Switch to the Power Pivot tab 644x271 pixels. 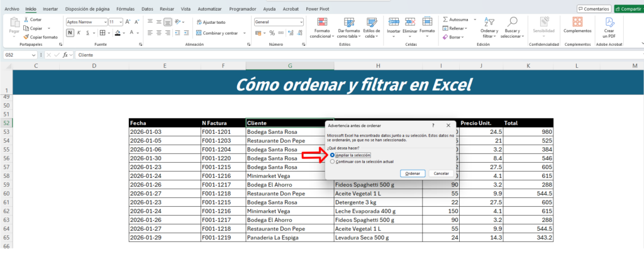tap(317, 9)
